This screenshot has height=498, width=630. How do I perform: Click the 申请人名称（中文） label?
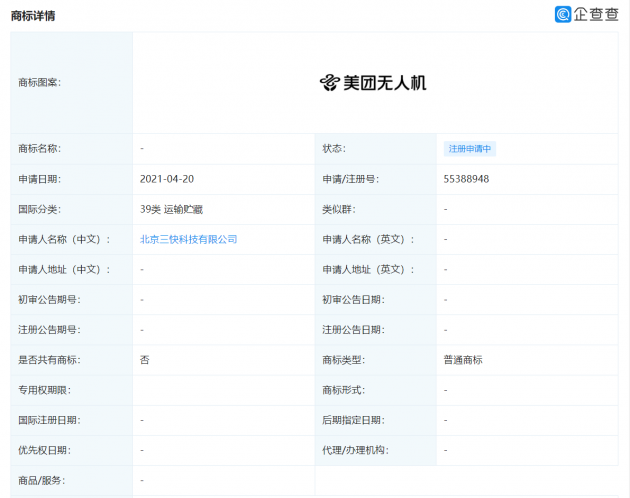point(64,240)
